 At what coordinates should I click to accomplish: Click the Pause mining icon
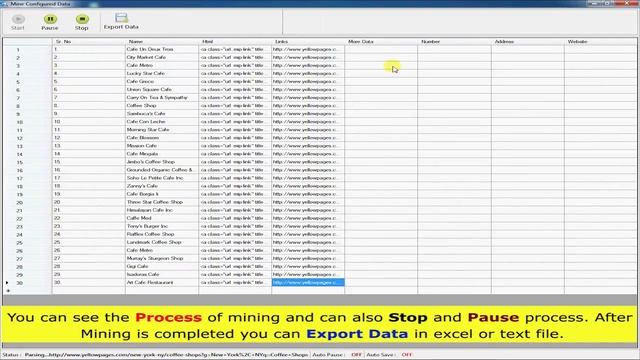point(50,19)
